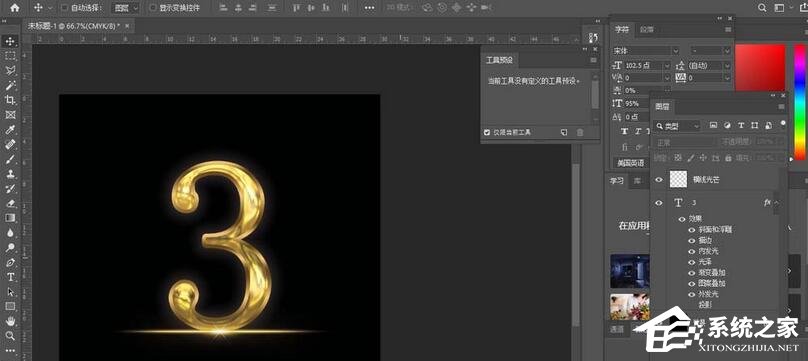
Task: Select the Frame tool
Action: [x=10, y=115]
